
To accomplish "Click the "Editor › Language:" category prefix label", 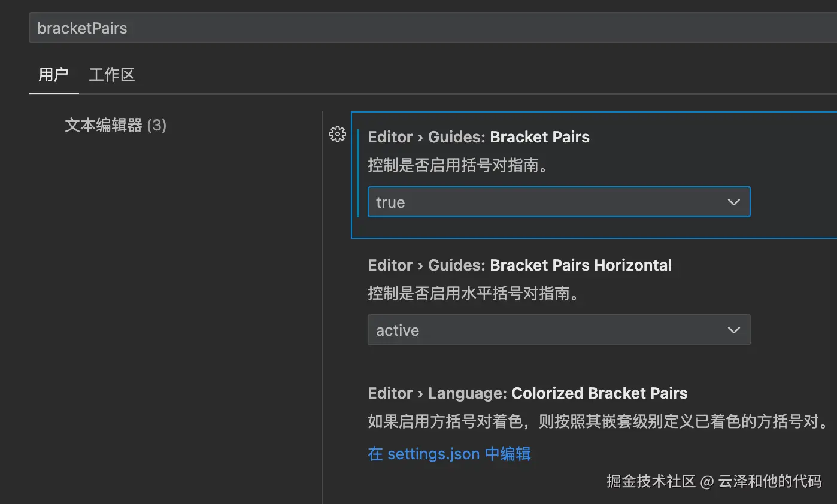I will 437,393.
